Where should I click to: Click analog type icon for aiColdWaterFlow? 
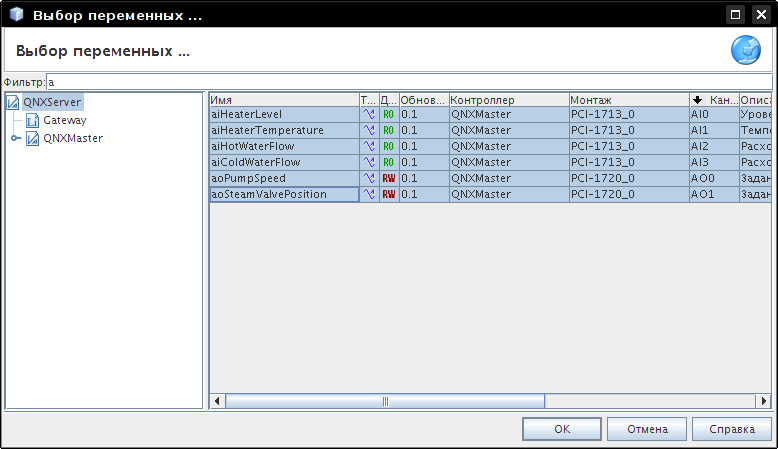pyautogui.click(x=369, y=162)
